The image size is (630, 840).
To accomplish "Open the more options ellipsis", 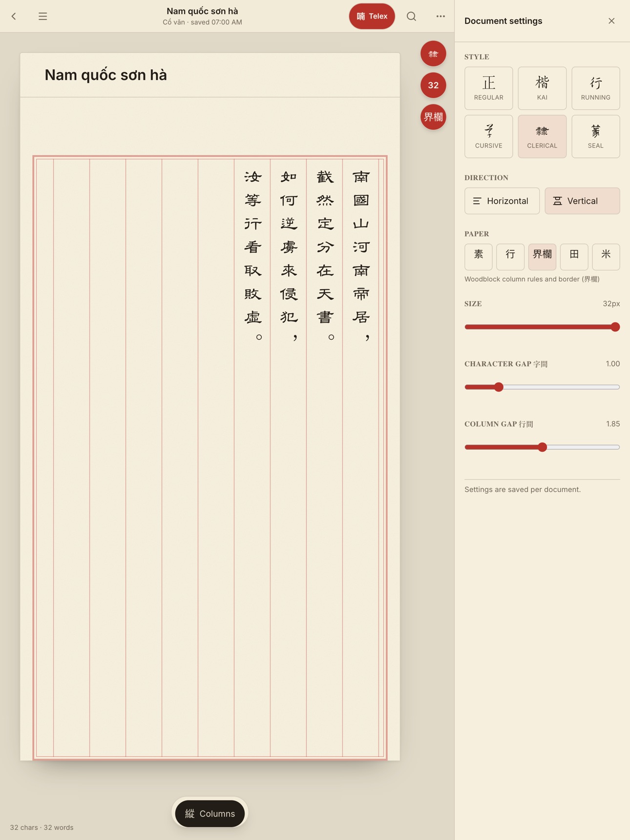I will click(x=441, y=16).
